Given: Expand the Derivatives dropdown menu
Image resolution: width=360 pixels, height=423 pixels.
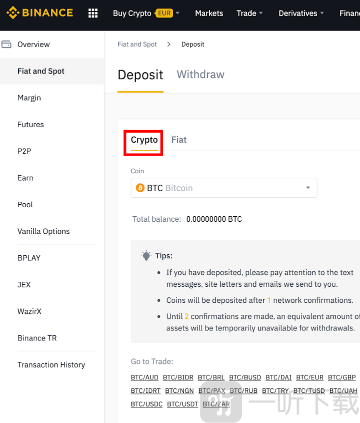Looking at the screenshot, I should tap(301, 13).
